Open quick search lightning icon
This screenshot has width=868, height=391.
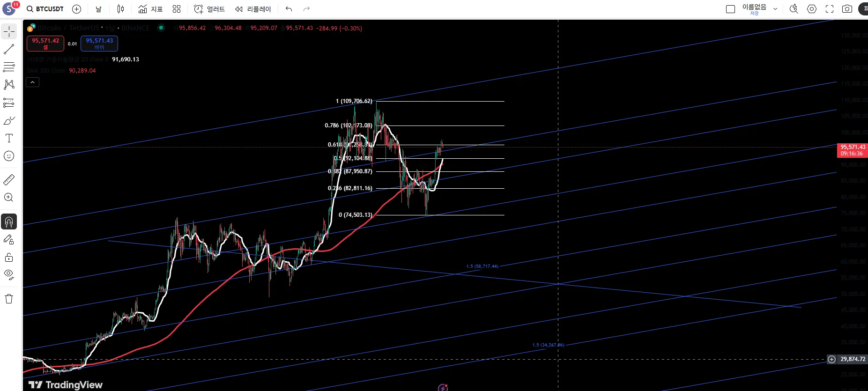(794, 9)
